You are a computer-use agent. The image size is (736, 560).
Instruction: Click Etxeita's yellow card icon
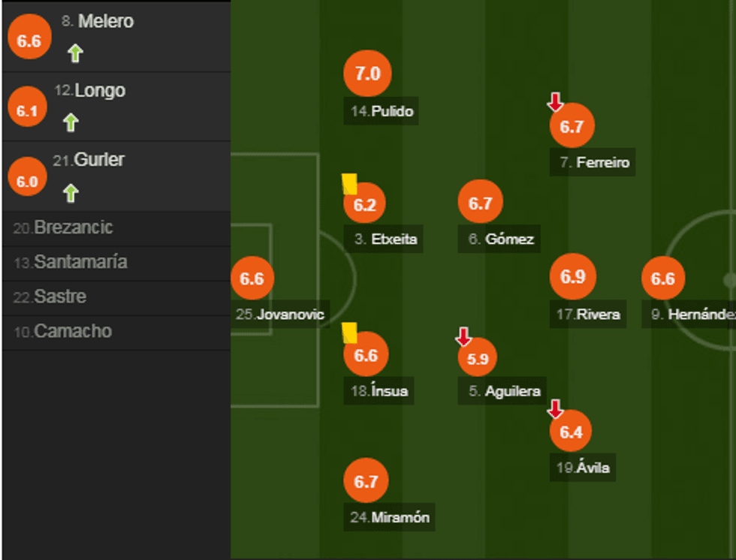click(x=349, y=184)
